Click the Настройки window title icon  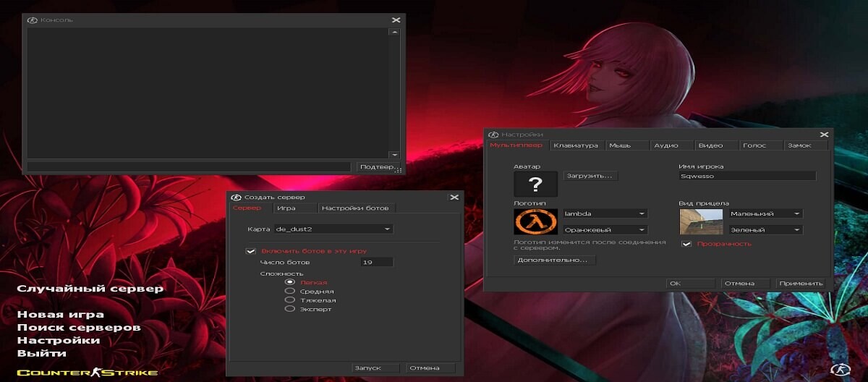[494, 135]
